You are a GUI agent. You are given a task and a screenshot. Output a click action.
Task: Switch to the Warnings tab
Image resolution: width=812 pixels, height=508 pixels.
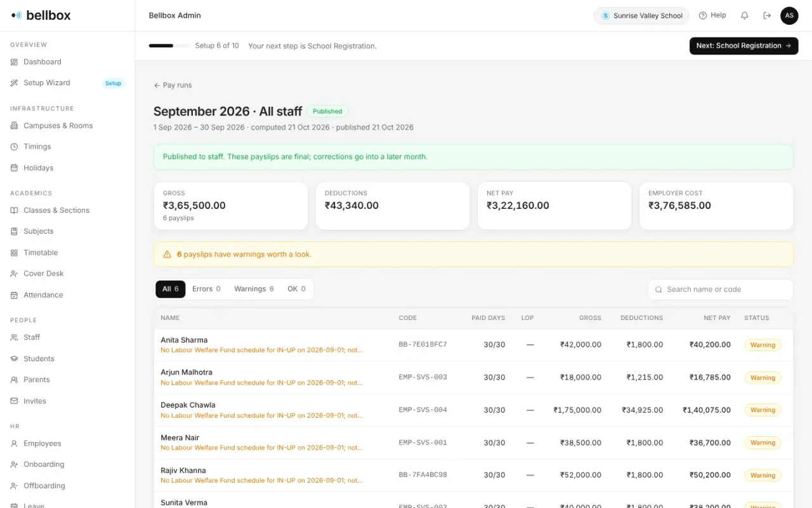[x=254, y=289]
